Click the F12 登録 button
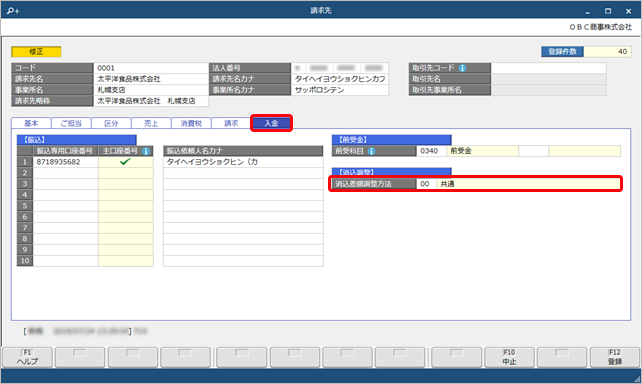 click(x=615, y=357)
